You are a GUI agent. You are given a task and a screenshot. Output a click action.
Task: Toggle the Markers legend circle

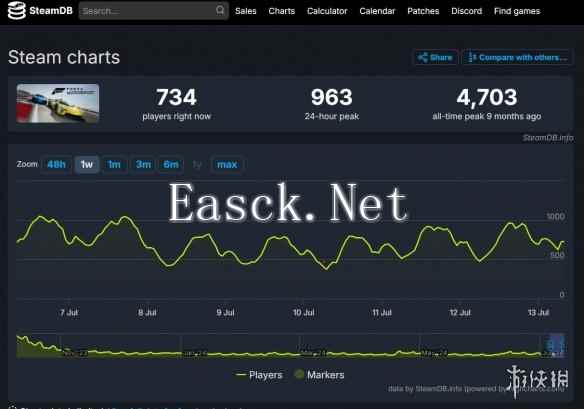[x=299, y=374]
